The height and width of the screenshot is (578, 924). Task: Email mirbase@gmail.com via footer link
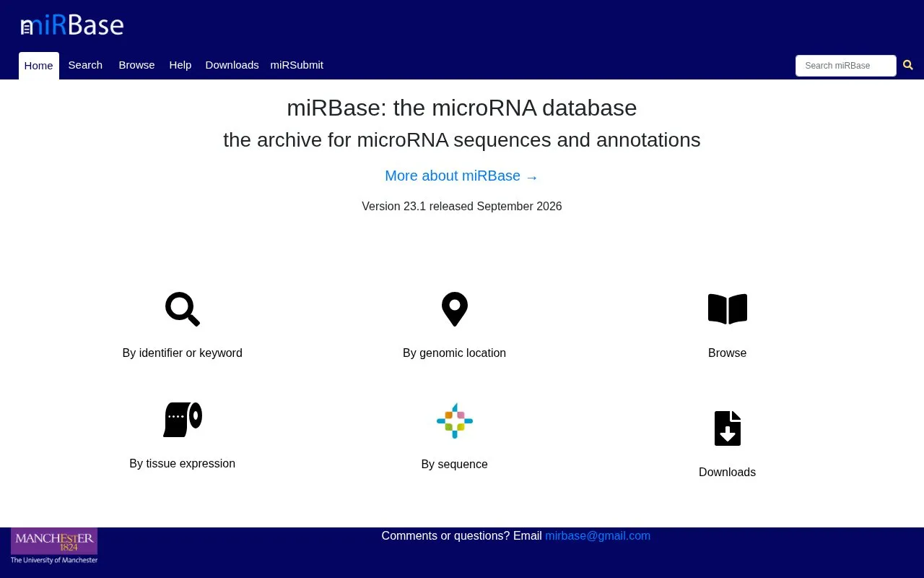point(598,536)
